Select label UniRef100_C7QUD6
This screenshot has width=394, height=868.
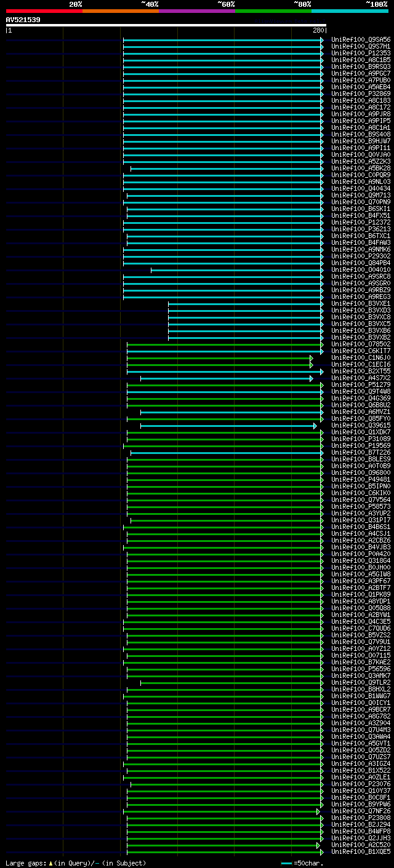point(361,628)
